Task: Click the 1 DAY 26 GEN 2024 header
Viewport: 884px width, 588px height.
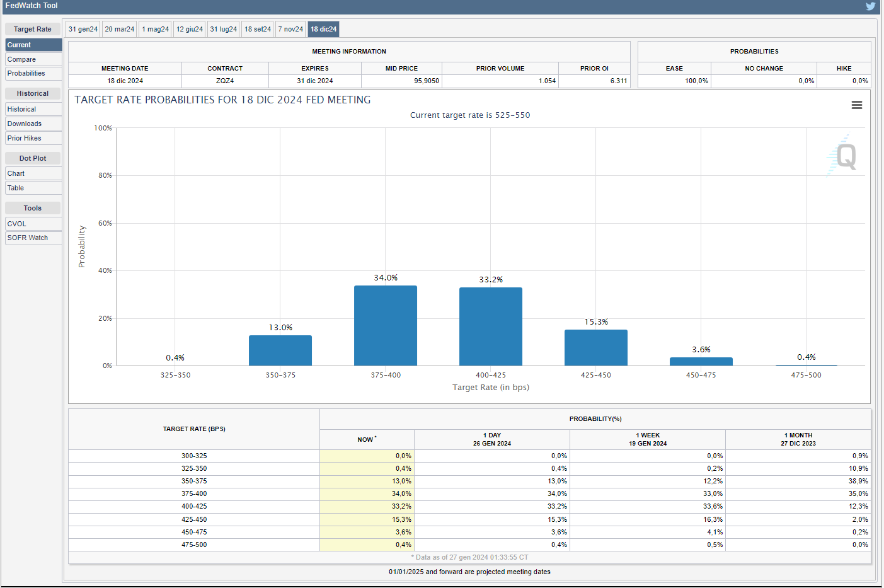Action: pyautogui.click(x=492, y=439)
